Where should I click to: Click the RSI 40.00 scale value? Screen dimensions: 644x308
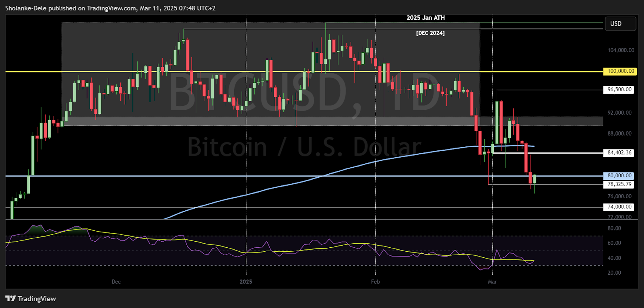[614, 258]
